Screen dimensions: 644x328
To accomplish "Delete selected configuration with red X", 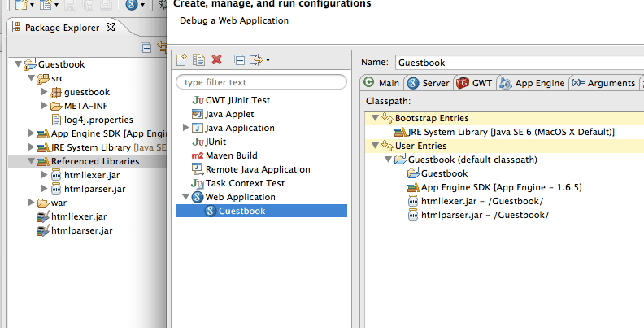I will tap(217, 60).
